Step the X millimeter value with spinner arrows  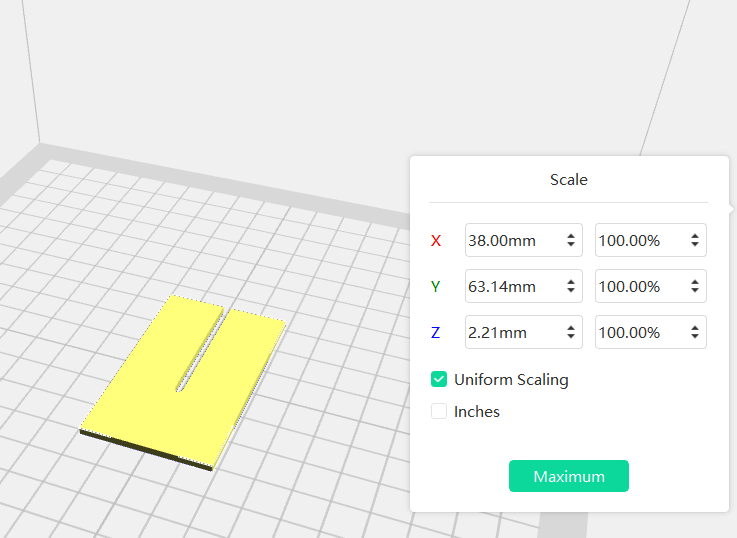point(571,240)
